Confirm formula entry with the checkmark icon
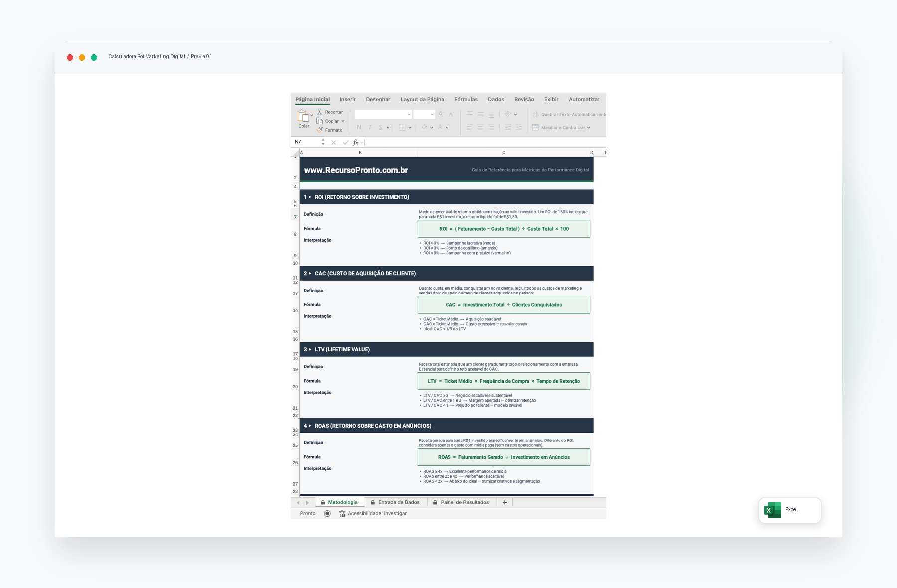 pyautogui.click(x=345, y=142)
